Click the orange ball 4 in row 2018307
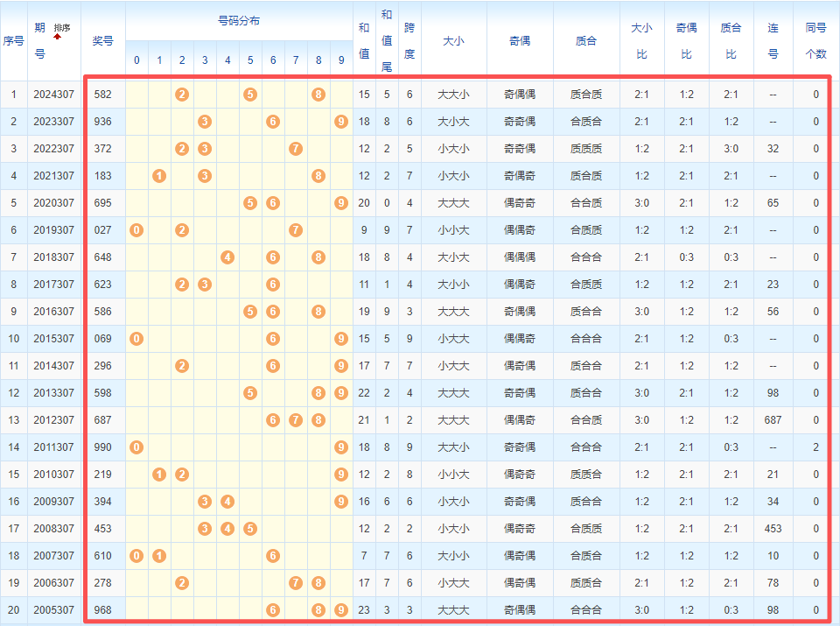This screenshot has height=626, width=840. point(227,257)
